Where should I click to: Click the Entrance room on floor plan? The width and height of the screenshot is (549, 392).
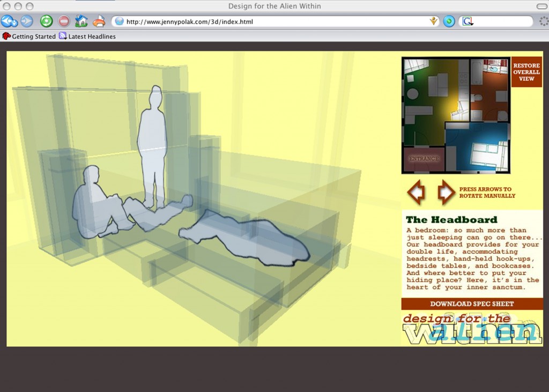tap(424, 159)
